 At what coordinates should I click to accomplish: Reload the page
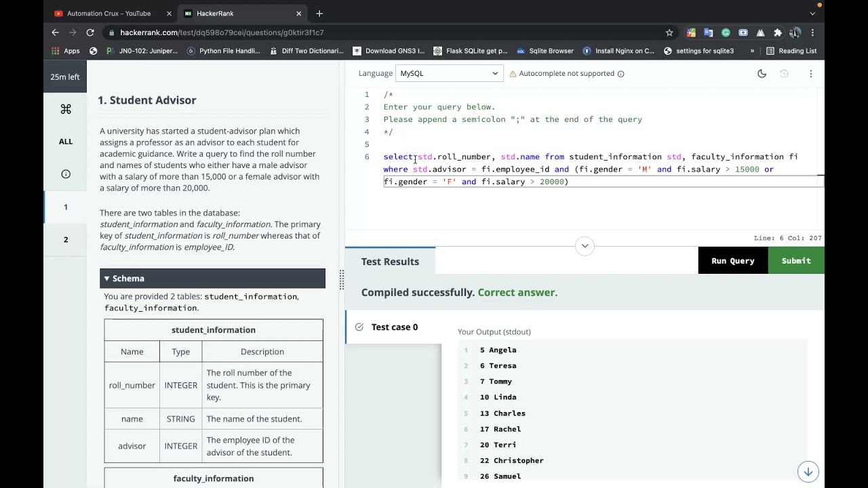point(90,33)
